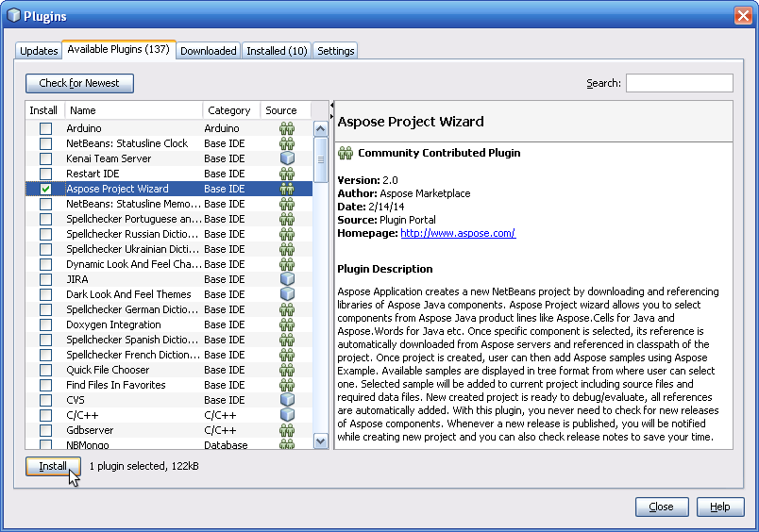Click the plugin list vertical scrollbar thumb

[x=320, y=160]
